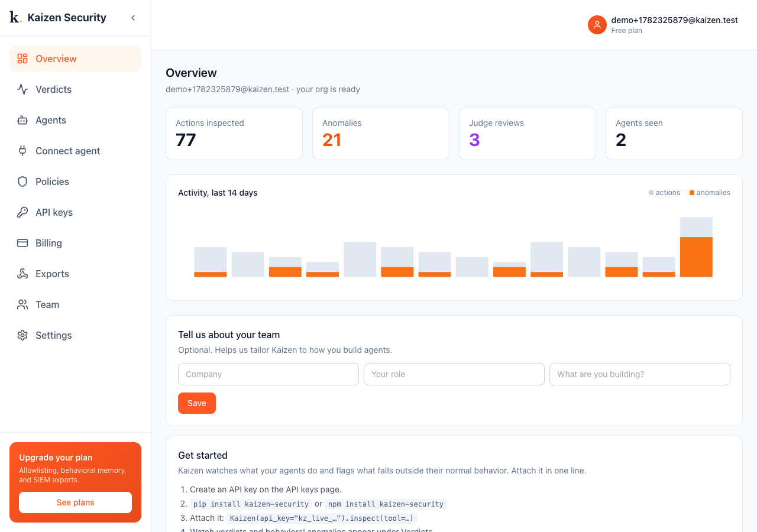Click the Verdicts pulse icon
Image resolution: width=757 pixels, height=532 pixels.
click(x=22, y=89)
